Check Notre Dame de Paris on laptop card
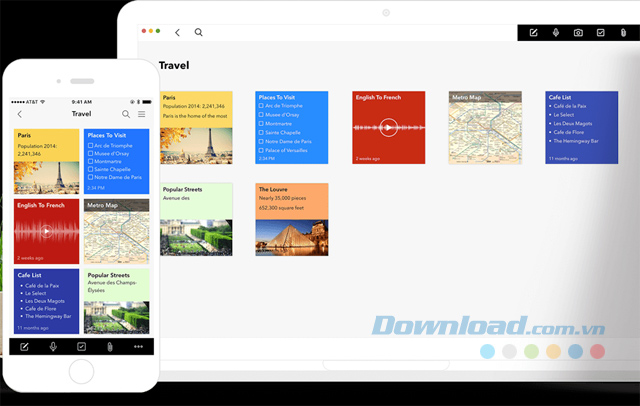 pyautogui.click(x=261, y=142)
